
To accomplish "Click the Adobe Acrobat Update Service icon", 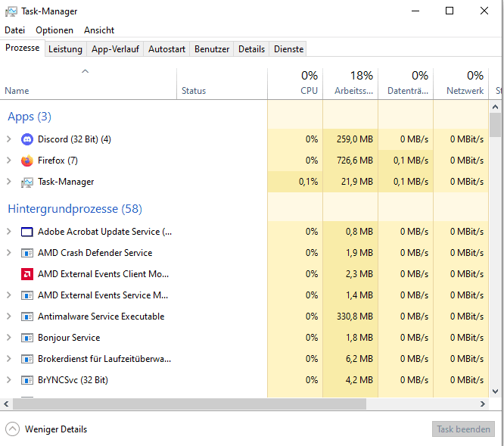I will 27,232.
